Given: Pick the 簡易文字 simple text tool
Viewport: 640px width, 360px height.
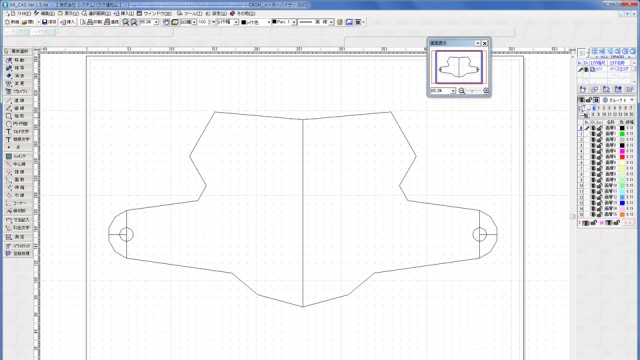Looking at the screenshot, I should tap(18, 139).
